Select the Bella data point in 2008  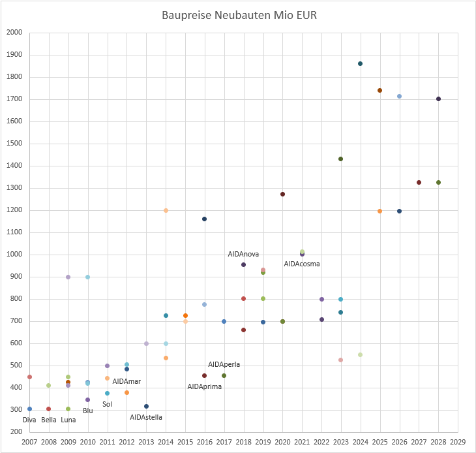click(x=48, y=409)
